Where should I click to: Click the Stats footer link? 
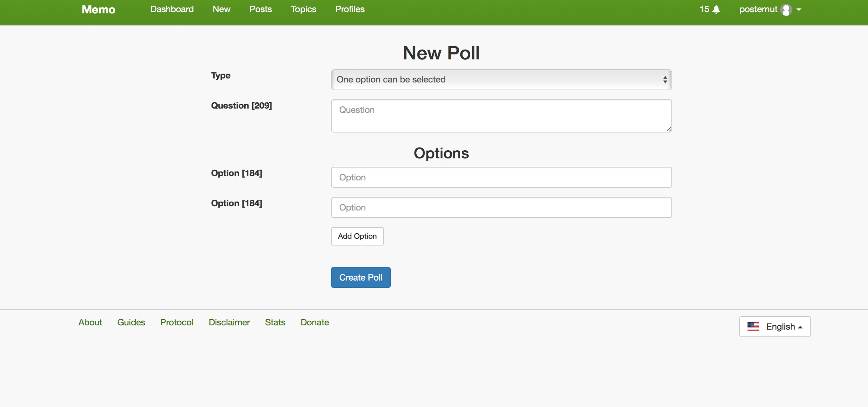click(x=275, y=322)
